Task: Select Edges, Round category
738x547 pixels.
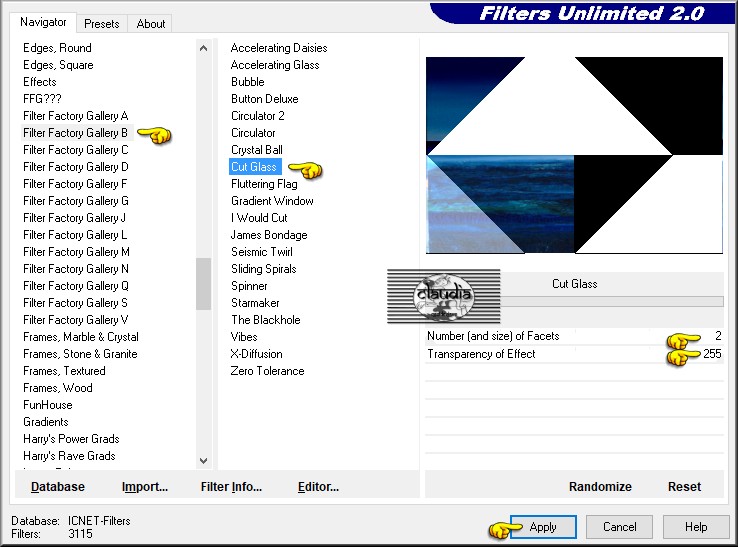Action: click(57, 48)
